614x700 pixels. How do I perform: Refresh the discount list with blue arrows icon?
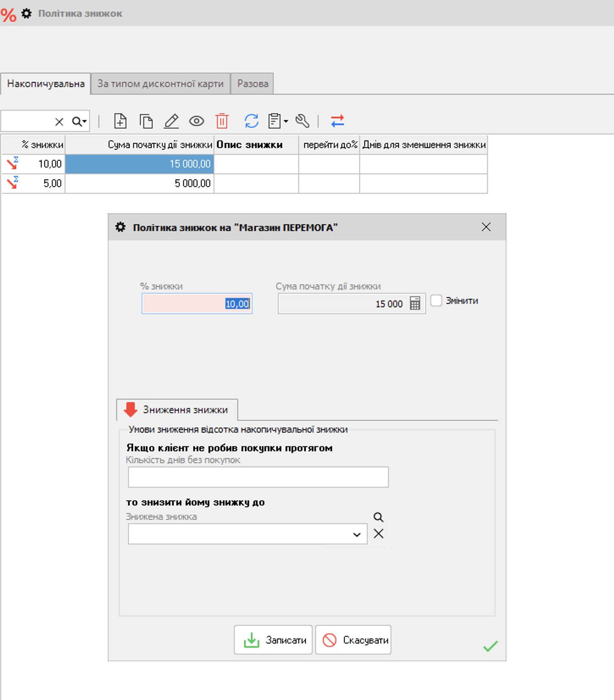[252, 121]
